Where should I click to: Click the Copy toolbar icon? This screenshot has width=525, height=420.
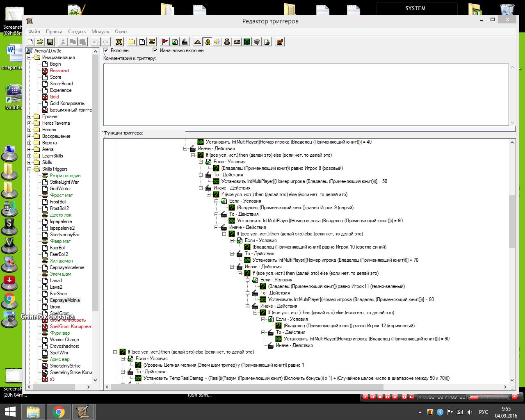(73, 42)
